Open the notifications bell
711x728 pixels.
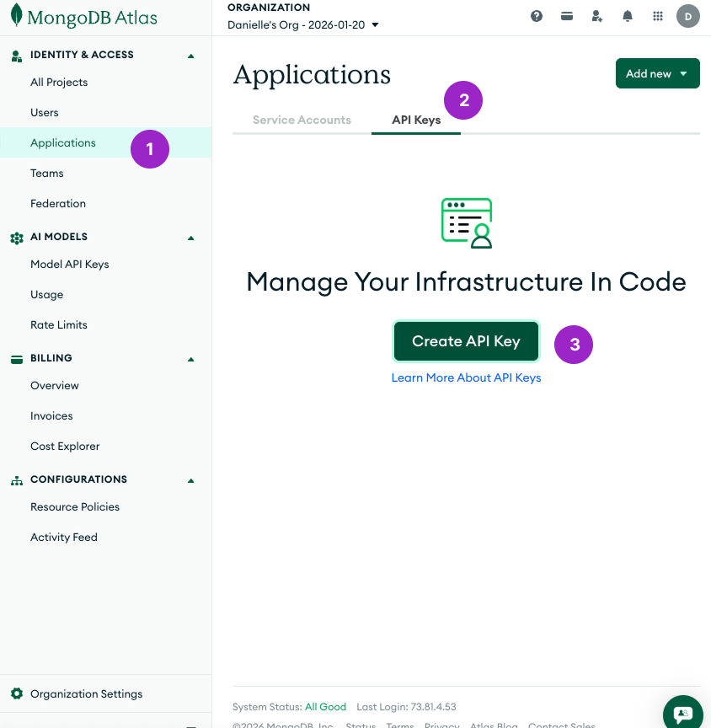[x=628, y=16]
